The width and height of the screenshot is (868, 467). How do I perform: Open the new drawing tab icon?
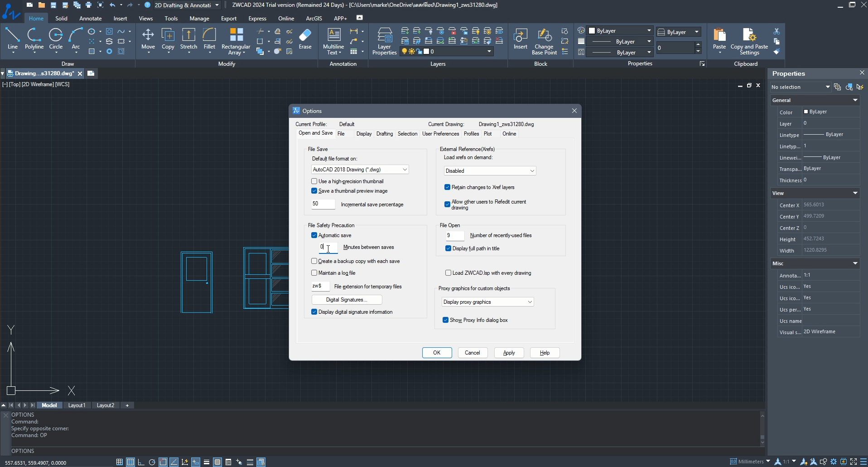[x=91, y=73]
